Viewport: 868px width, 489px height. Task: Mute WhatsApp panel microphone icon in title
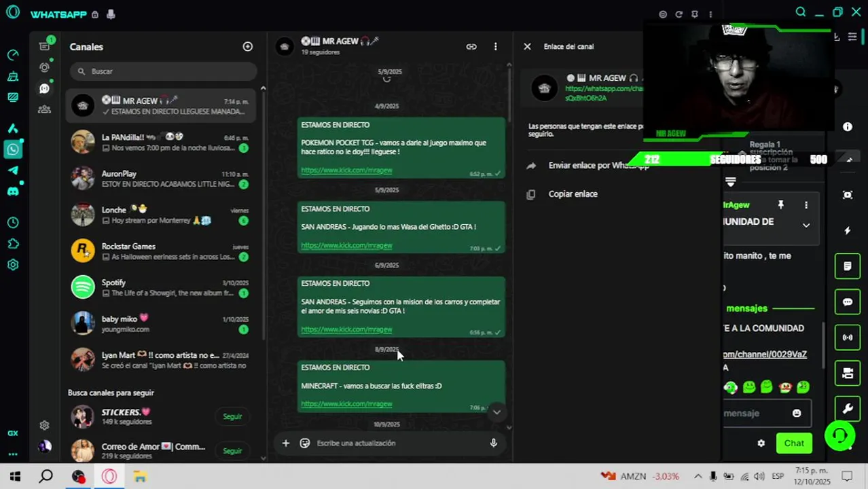click(111, 14)
